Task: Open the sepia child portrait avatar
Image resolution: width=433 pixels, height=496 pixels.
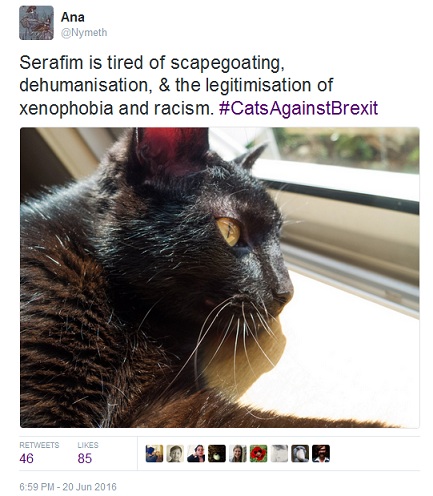Action: pyautogui.click(x=175, y=453)
